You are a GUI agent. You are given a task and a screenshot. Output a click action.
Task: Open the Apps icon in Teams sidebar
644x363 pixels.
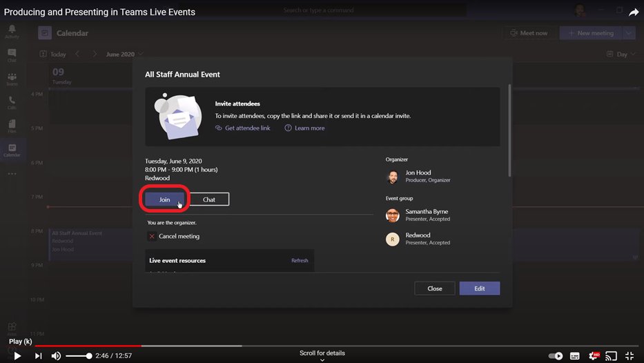(12, 328)
